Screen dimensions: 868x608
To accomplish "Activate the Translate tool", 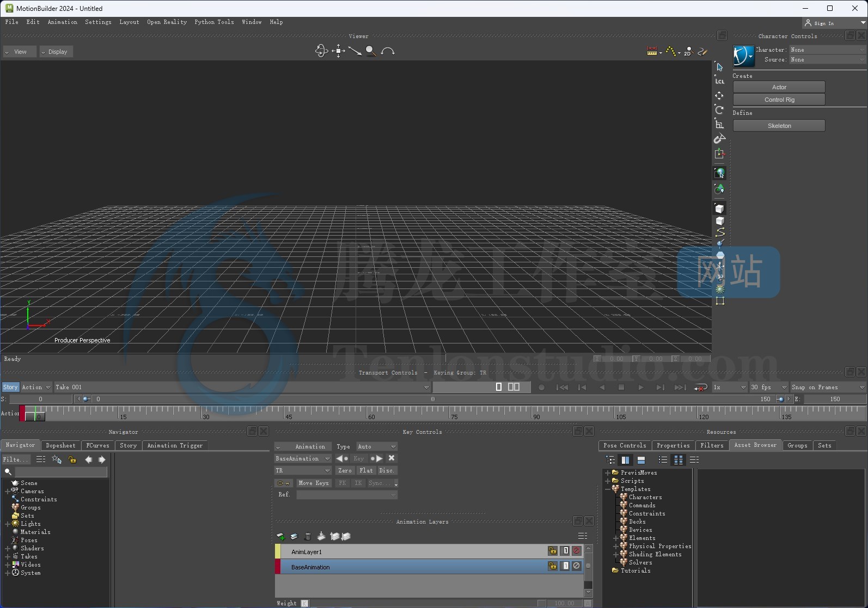I will pos(719,95).
